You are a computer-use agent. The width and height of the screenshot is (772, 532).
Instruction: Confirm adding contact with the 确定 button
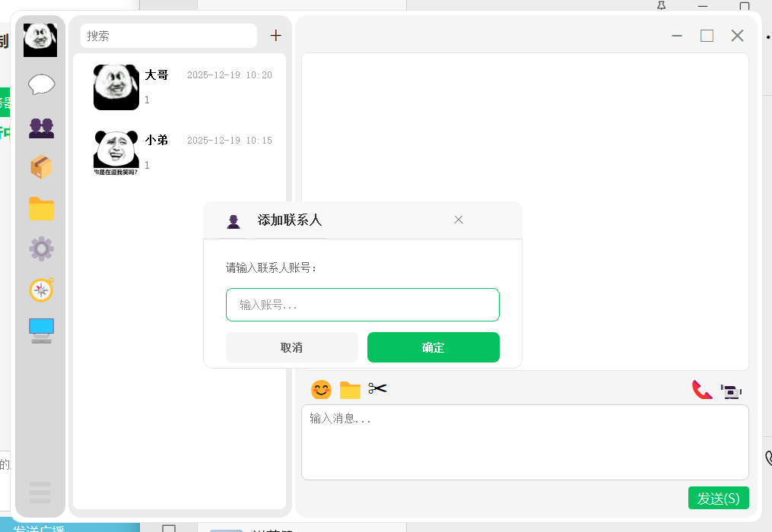[x=433, y=347]
